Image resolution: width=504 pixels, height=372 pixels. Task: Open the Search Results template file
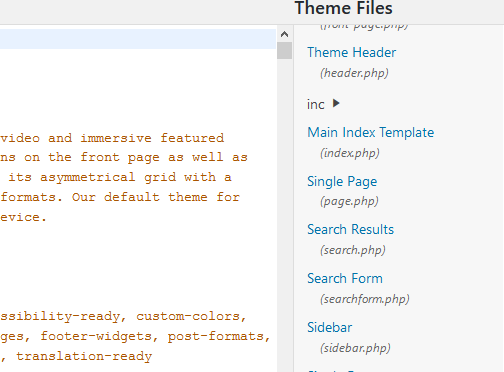[350, 229]
